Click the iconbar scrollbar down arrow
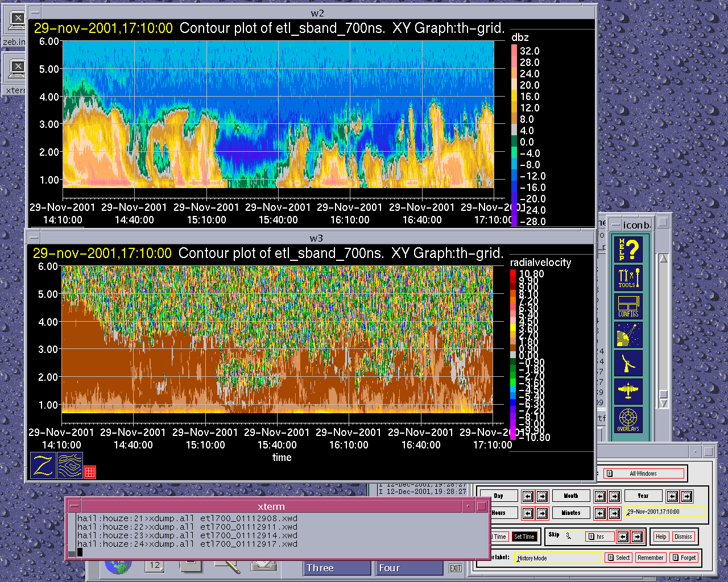The width and height of the screenshot is (728, 582). [663, 404]
